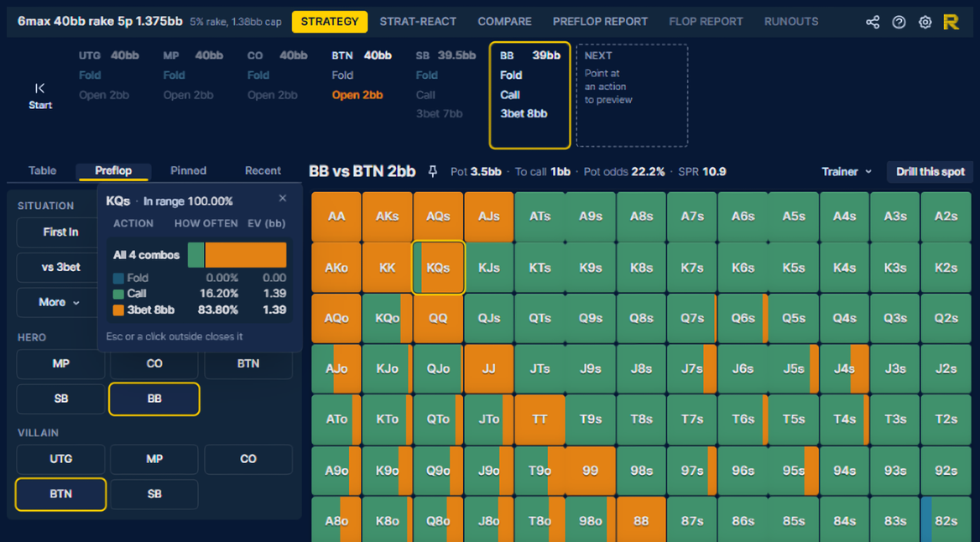
Task: Select BTN as villain position
Action: tap(60, 494)
